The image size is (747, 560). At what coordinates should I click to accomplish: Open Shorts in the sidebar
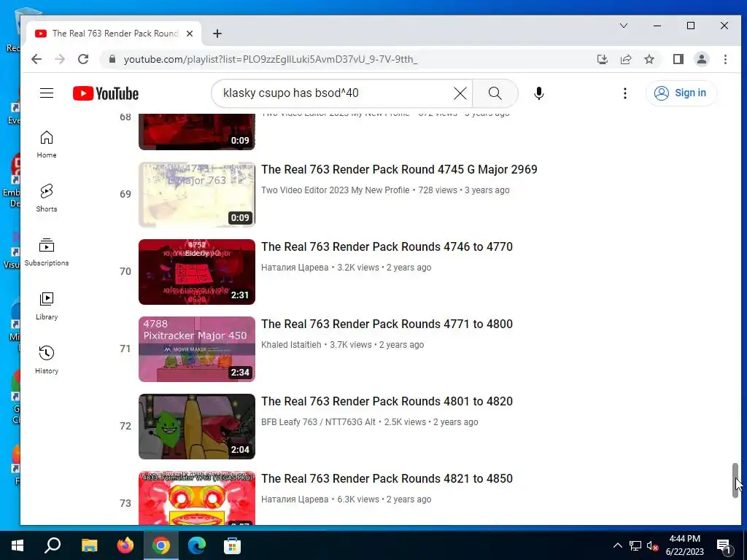tap(46, 198)
